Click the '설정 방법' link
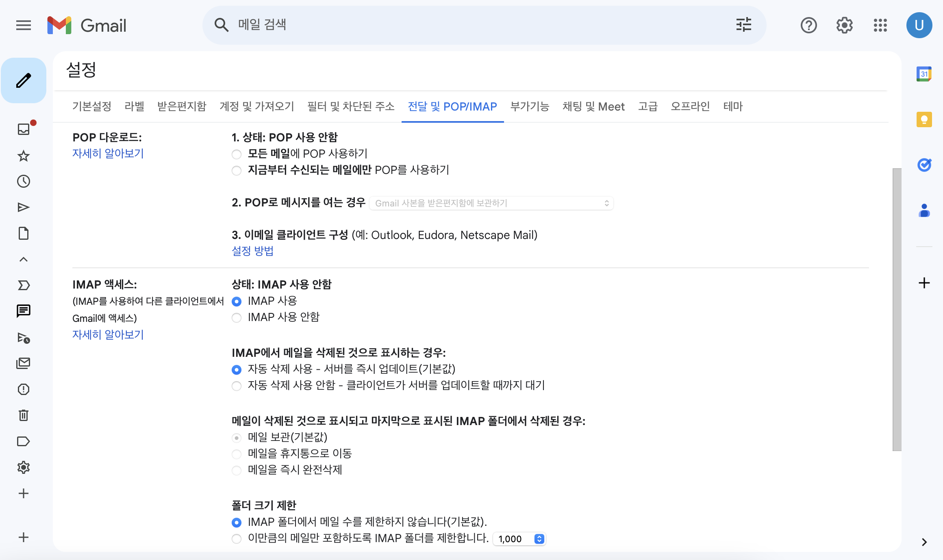Image resolution: width=943 pixels, height=560 pixels. pos(252,251)
